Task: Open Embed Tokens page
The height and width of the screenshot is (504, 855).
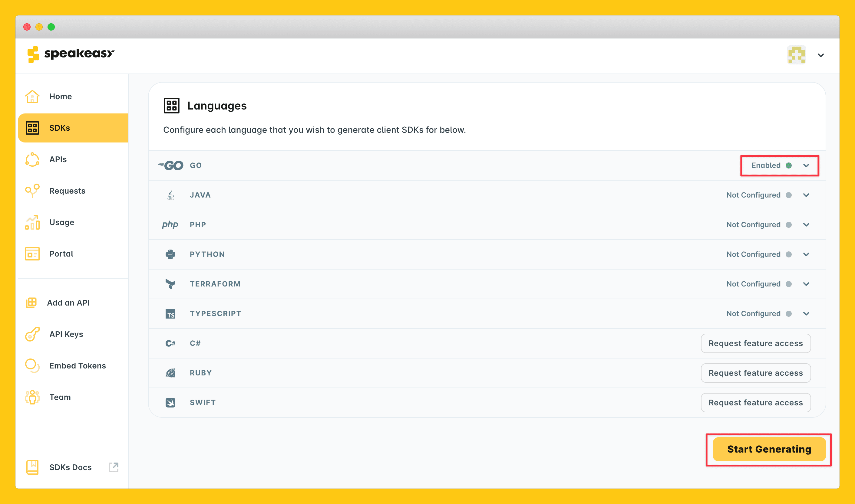Action: [x=73, y=366]
